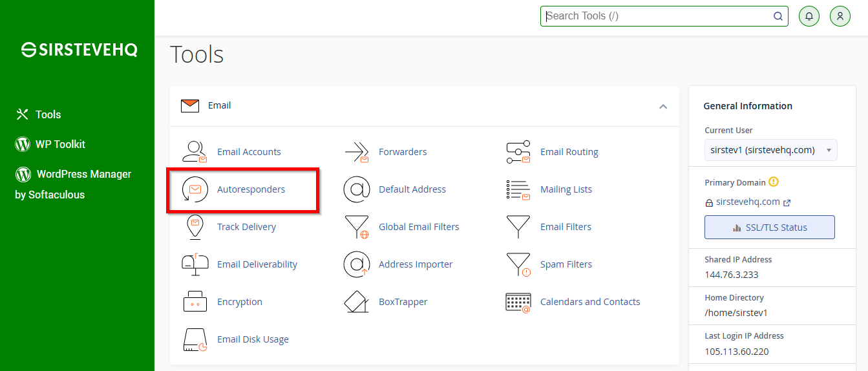Image resolution: width=868 pixels, height=371 pixels.
Task: Click the Autoresponders envelope icon
Action: (195, 189)
